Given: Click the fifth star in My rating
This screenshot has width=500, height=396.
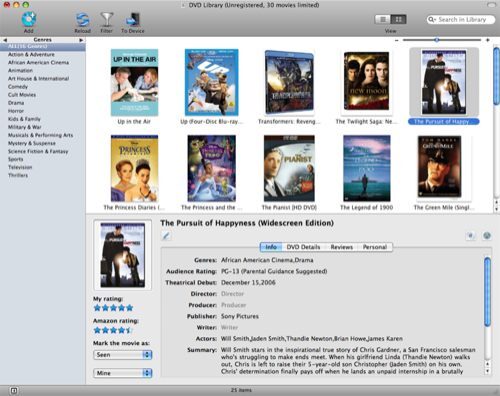Looking at the screenshot, I should (130, 308).
